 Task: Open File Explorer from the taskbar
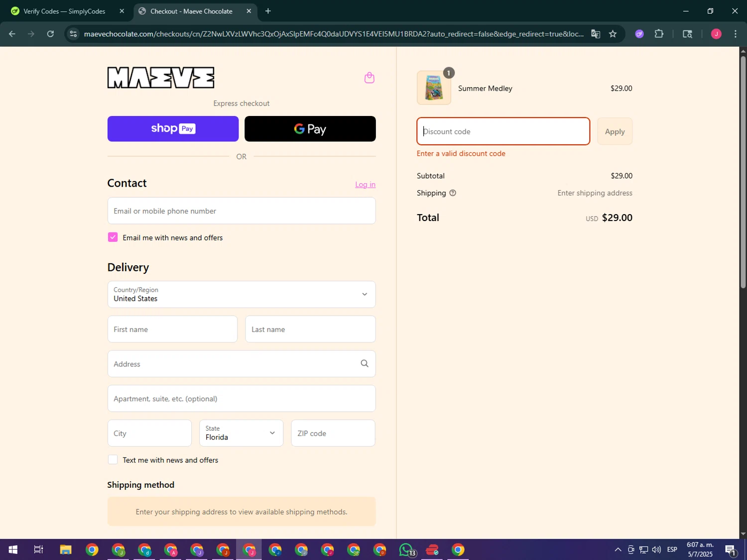click(66, 550)
